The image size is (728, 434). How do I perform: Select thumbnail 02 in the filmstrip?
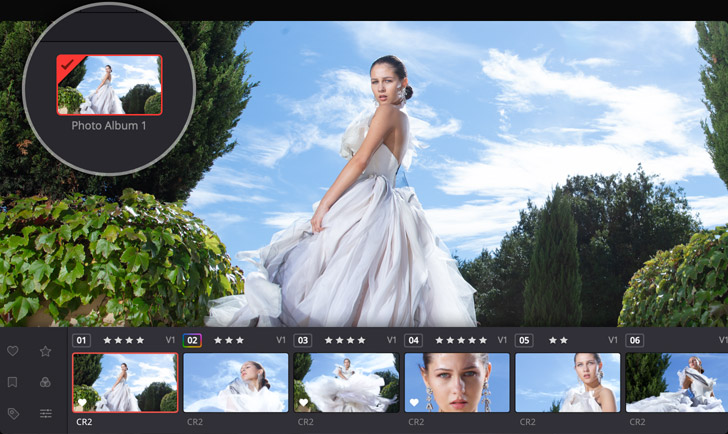236,382
